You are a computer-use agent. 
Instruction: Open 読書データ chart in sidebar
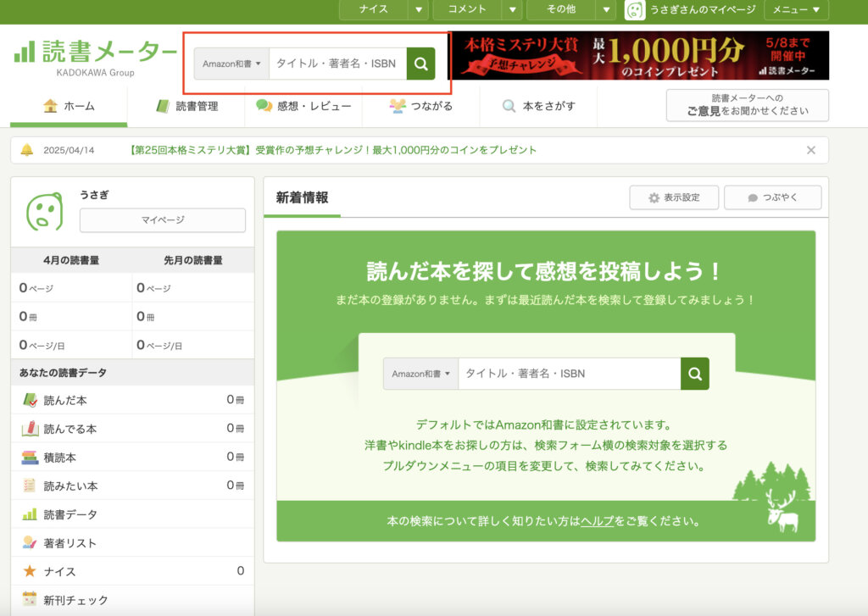point(70,514)
